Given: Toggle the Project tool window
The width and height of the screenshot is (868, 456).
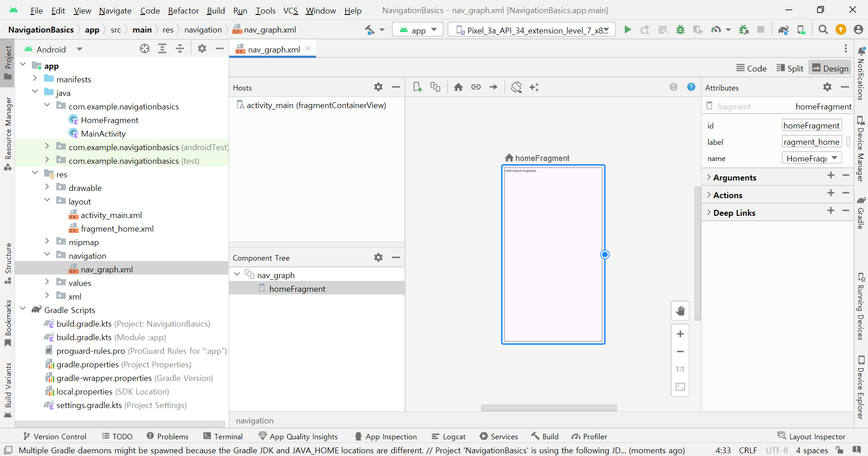Looking at the screenshot, I should pos(8,62).
